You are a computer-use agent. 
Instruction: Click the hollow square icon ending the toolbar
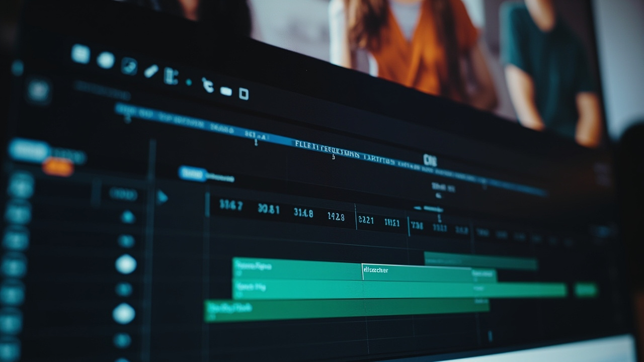244,94
